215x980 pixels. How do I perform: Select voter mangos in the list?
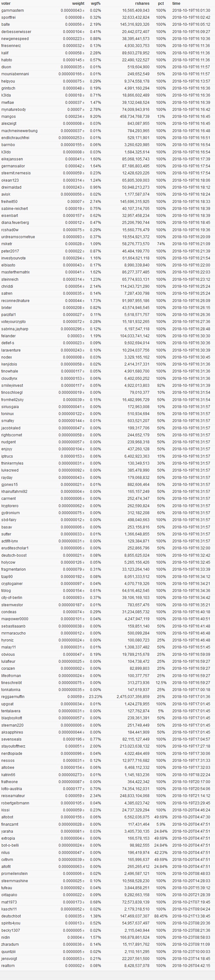point(8,117)
